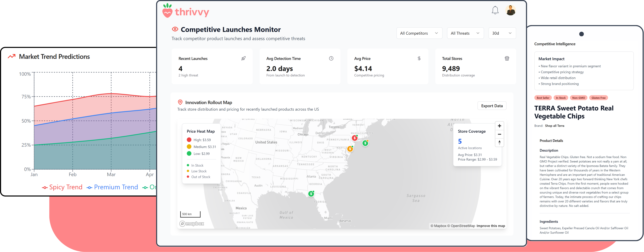
Task: Zoom in on the map with plus button
Action: 499,126
